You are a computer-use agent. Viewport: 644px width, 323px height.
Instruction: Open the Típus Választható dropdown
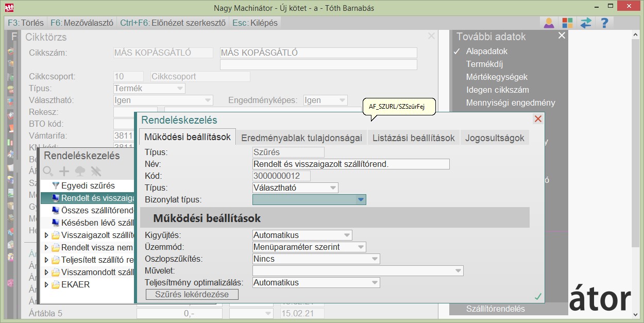[333, 188]
